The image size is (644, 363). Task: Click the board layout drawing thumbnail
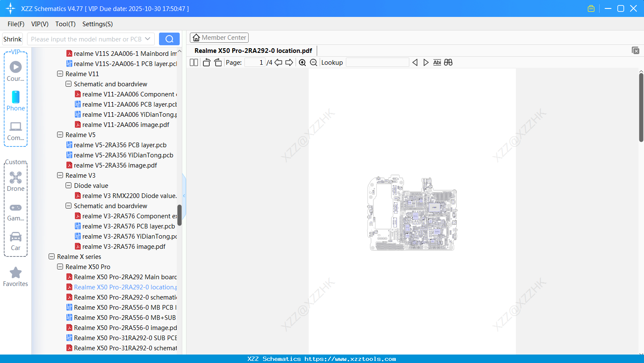(412, 213)
